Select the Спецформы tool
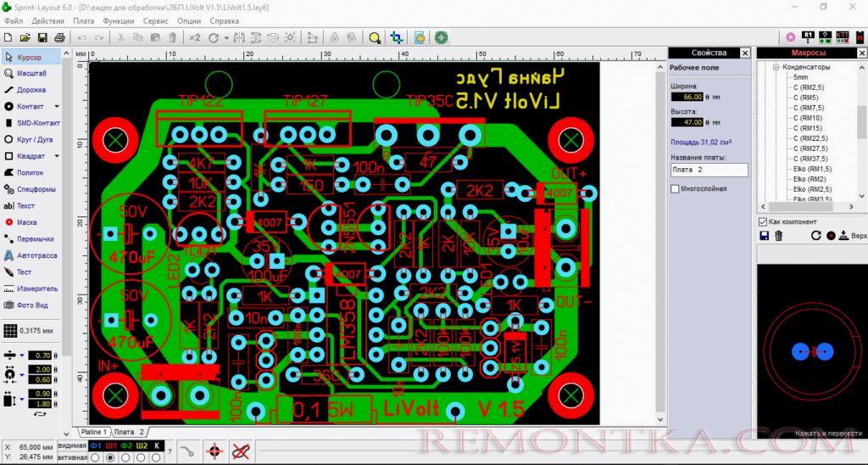This screenshot has width=868, height=465. [x=31, y=189]
